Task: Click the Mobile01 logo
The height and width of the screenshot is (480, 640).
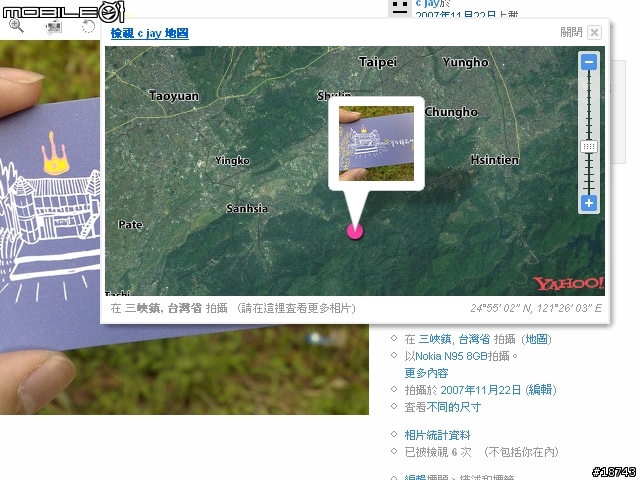Action: (x=64, y=11)
